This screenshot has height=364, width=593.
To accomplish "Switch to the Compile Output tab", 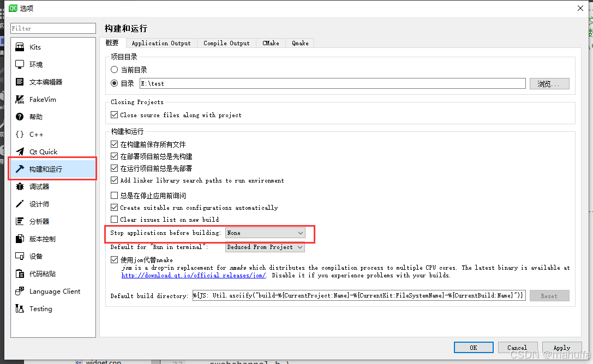I will (x=226, y=43).
